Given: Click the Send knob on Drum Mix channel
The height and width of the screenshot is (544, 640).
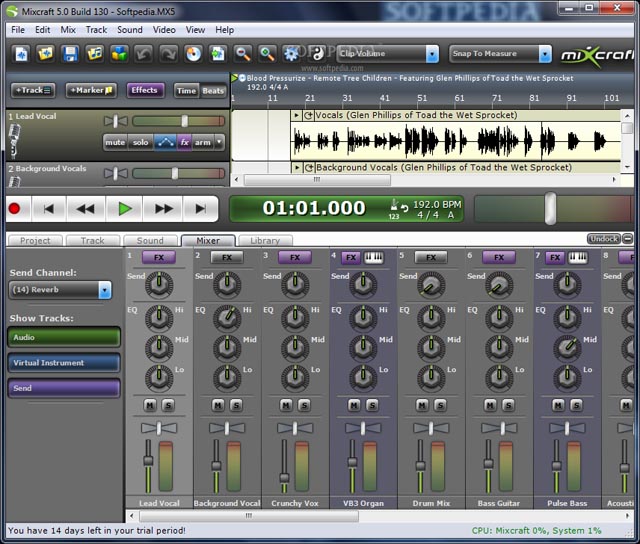Looking at the screenshot, I should point(431,284).
